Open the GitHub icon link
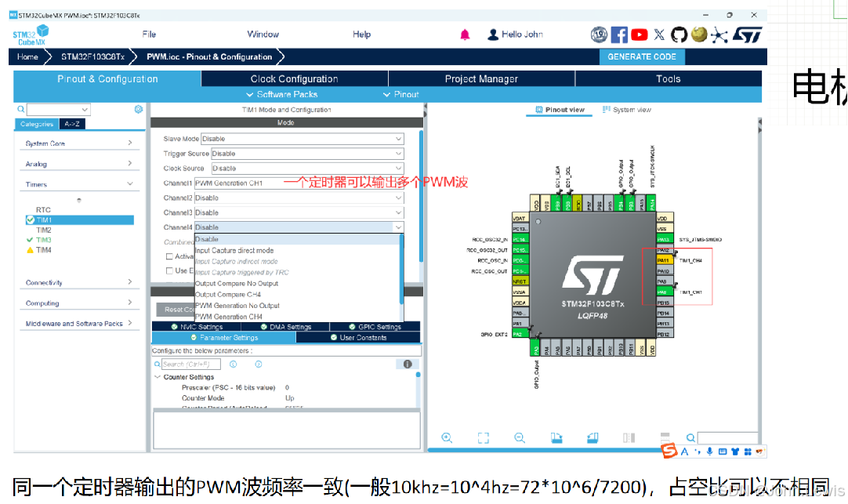The image size is (848, 504). [x=679, y=34]
